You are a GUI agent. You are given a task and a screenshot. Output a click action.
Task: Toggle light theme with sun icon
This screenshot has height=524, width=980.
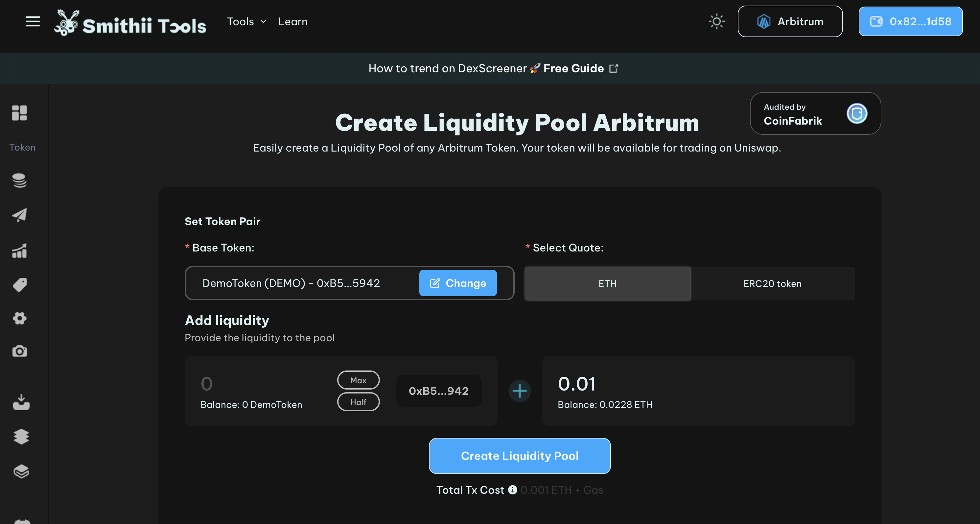pyautogui.click(x=716, y=21)
